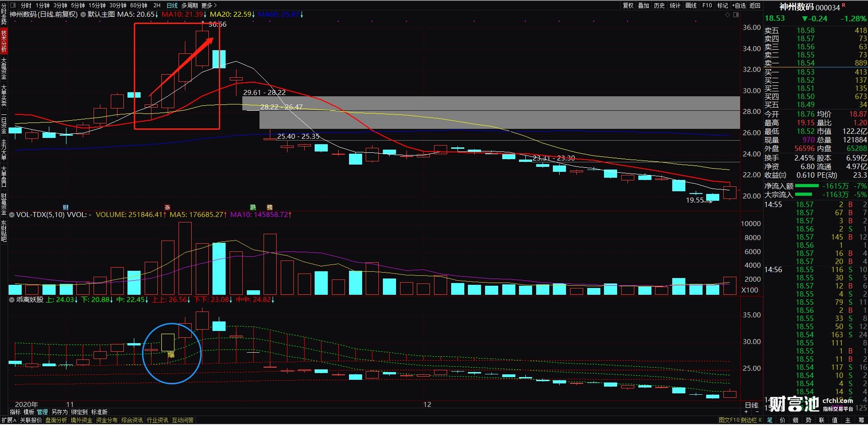Click the 财 marker icon below the chart
The image size is (868, 425).
(66, 208)
